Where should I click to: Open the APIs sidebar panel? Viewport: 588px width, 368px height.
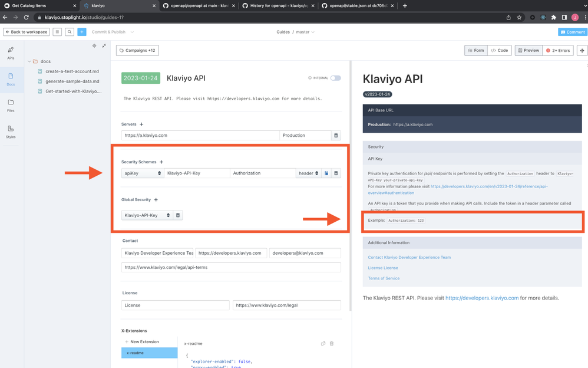(x=11, y=53)
